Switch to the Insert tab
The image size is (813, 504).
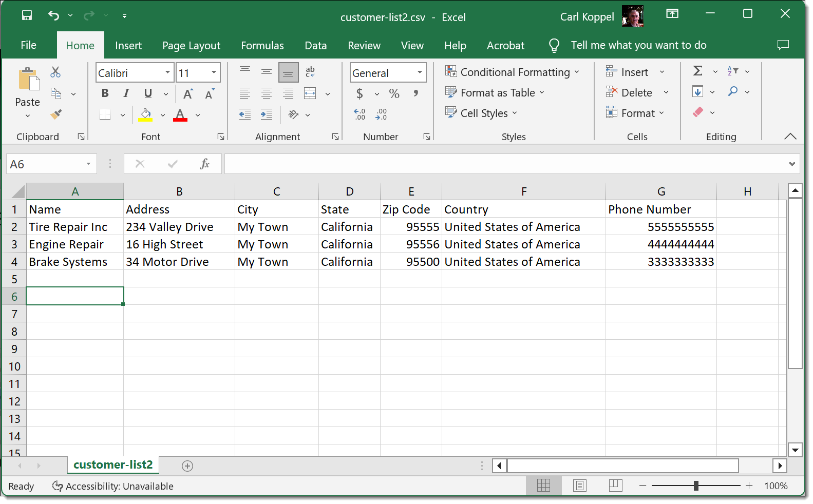(x=128, y=46)
